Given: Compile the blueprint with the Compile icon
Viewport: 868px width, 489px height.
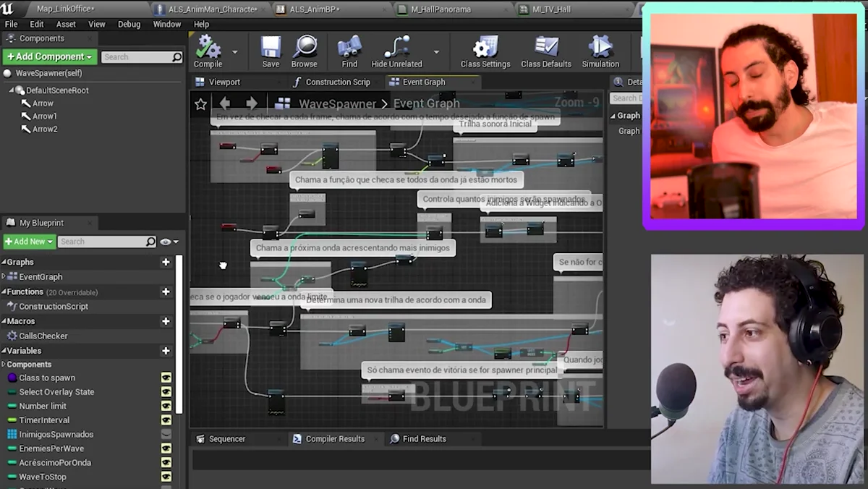Looking at the screenshot, I should [208, 47].
